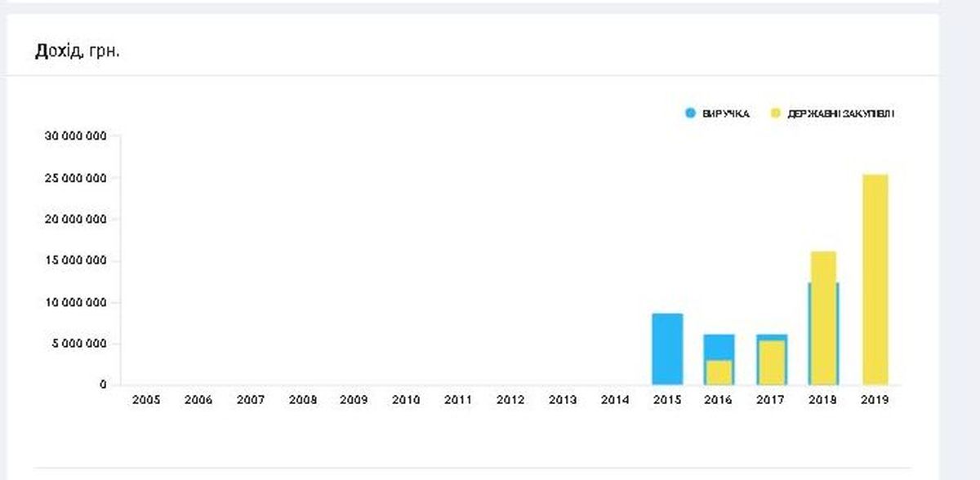Click the 5 000 000 axis value

tap(78, 344)
